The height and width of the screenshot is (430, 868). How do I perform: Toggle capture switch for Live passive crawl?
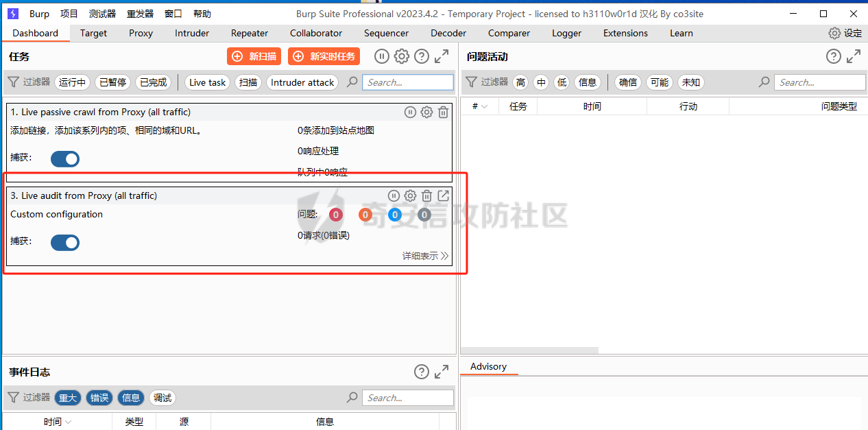tap(65, 159)
